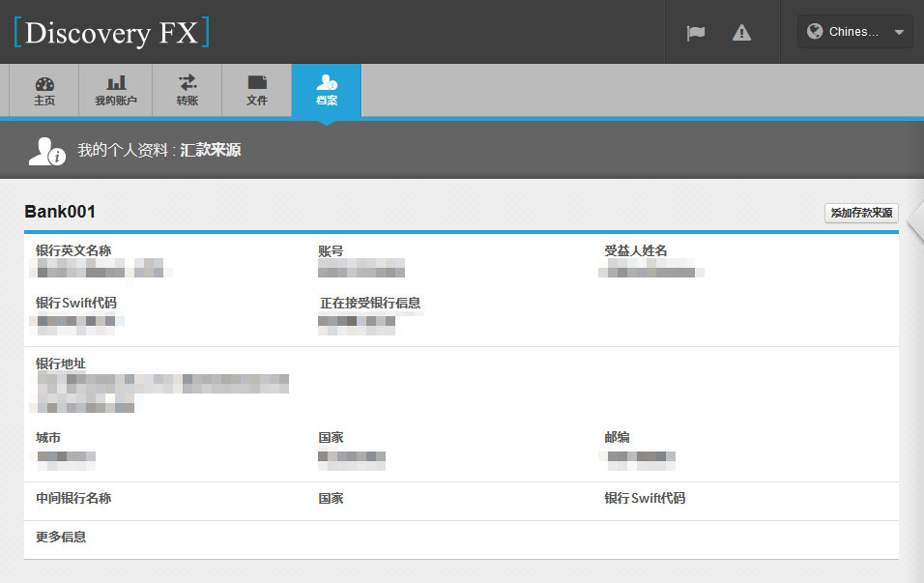This screenshot has height=583, width=924.
Task: Expand the Chinese language dropdown arrow
Action: (899, 33)
